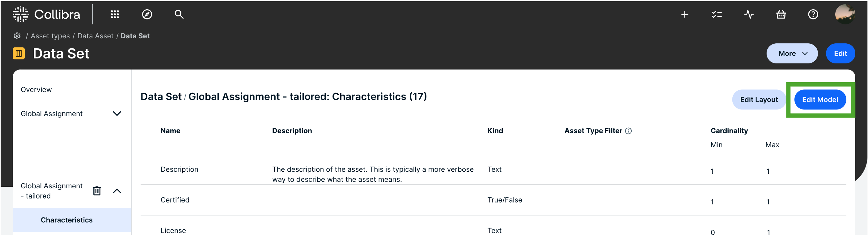Open the help question mark icon
This screenshot has height=235, width=868.
click(x=813, y=14)
